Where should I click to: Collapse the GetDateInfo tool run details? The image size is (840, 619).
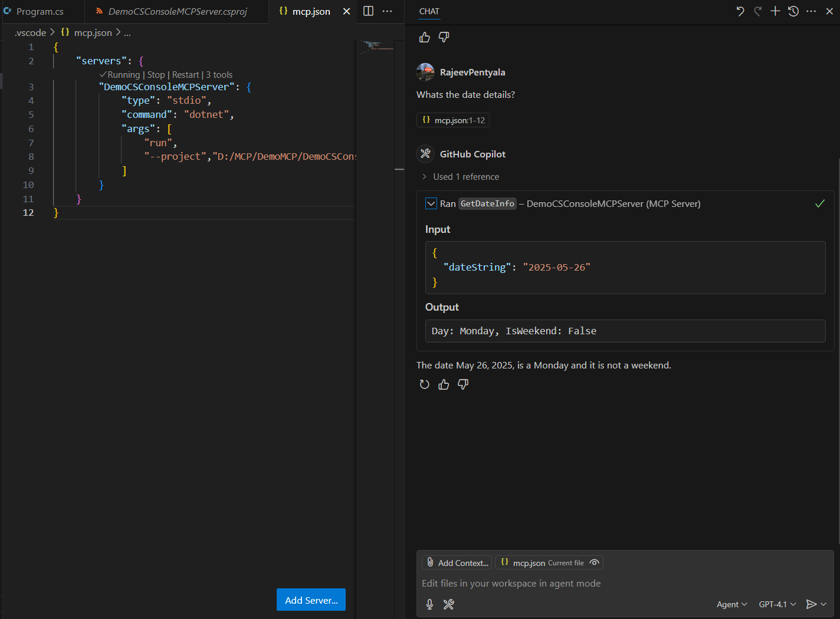tap(431, 204)
